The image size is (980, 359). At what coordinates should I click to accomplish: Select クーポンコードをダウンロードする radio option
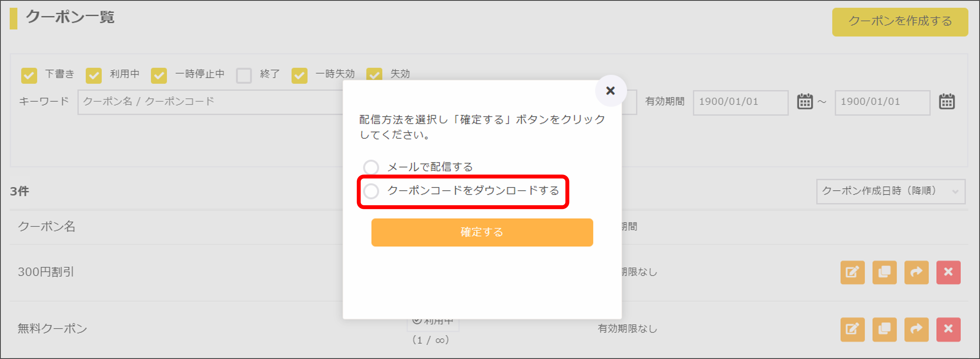pos(371,191)
